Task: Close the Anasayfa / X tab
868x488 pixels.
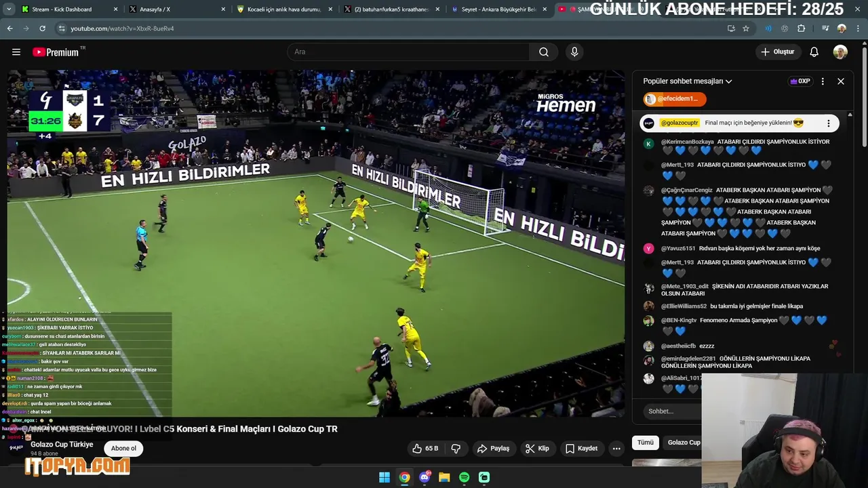Action: (224, 9)
